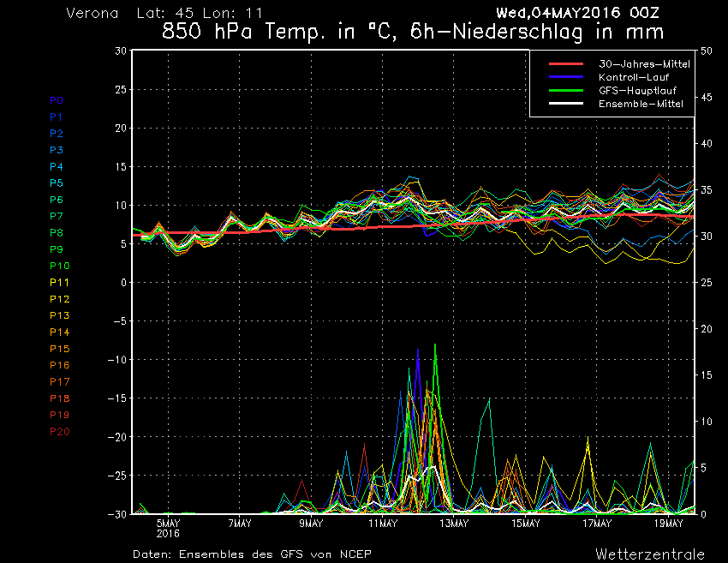Click the Wed,04MAY2016 00Z run date
The height and width of the screenshot is (563, 728).
(577, 13)
